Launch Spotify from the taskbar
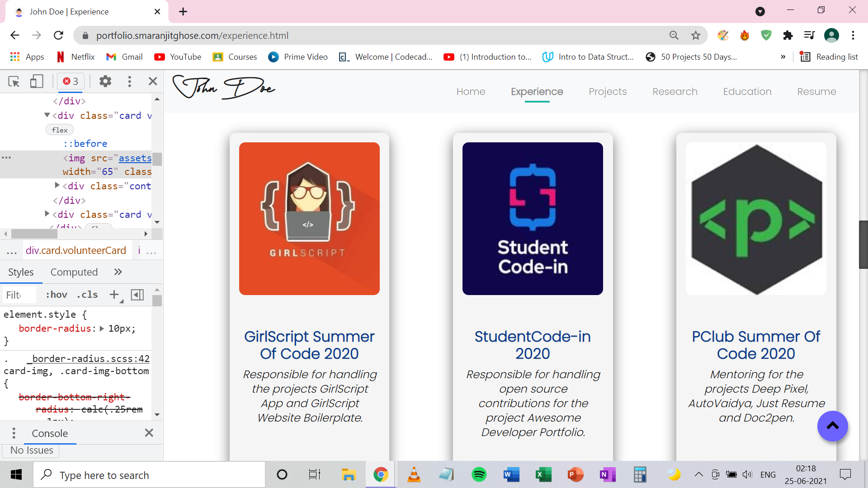The image size is (868, 488). point(479,474)
